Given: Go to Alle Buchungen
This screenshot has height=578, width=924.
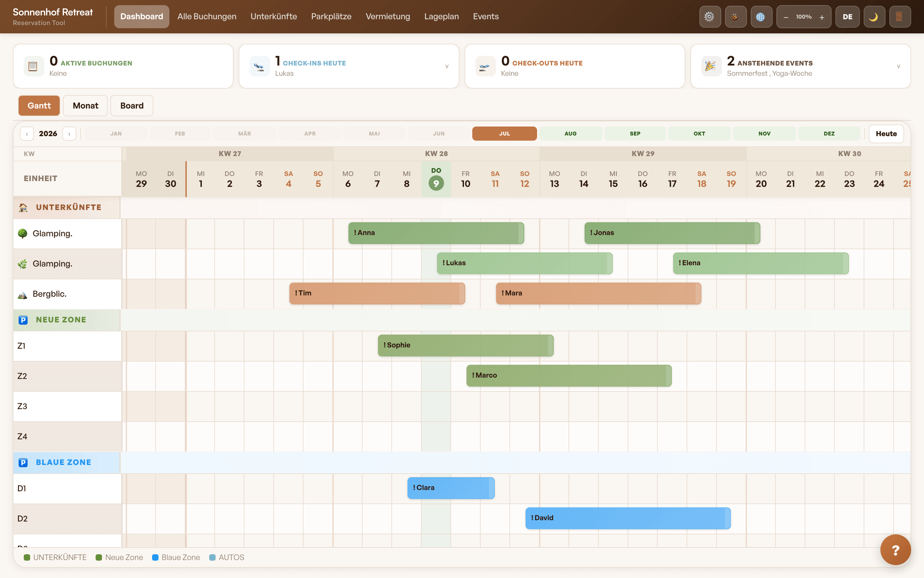Looking at the screenshot, I should point(207,16).
